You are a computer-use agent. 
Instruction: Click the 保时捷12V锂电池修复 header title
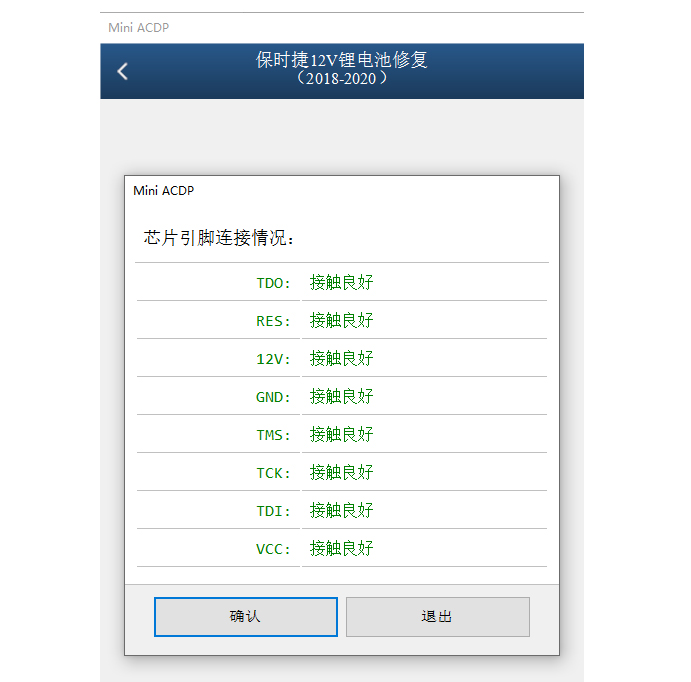coord(342,61)
